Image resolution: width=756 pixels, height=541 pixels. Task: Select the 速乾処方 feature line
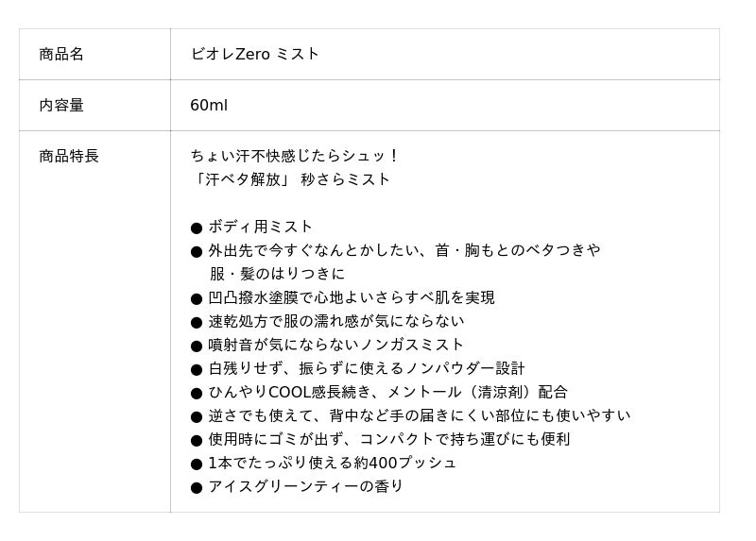point(335,321)
